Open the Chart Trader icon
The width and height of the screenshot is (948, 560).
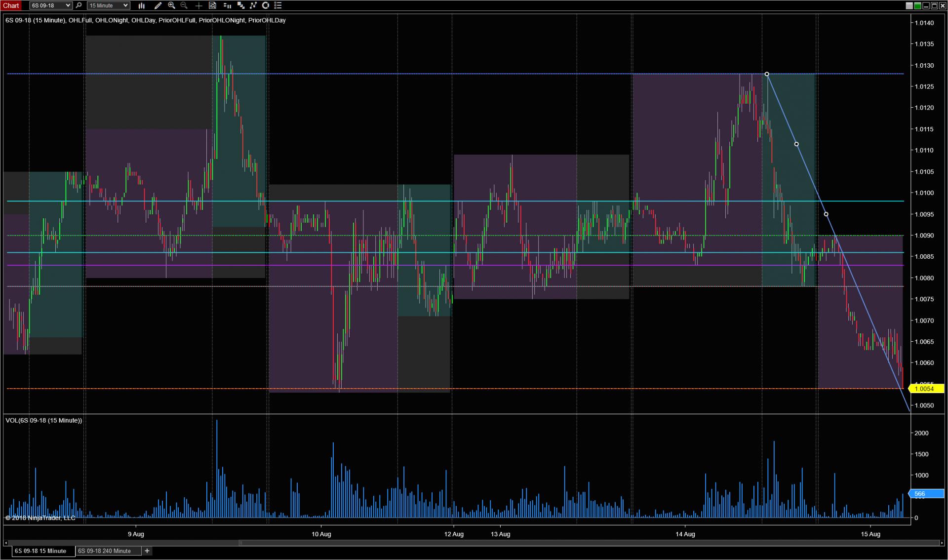[x=227, y=5]
